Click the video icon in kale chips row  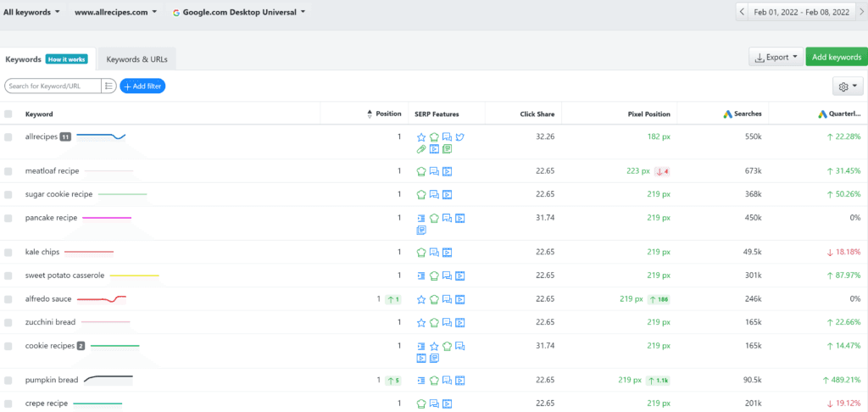pos(447,253)
